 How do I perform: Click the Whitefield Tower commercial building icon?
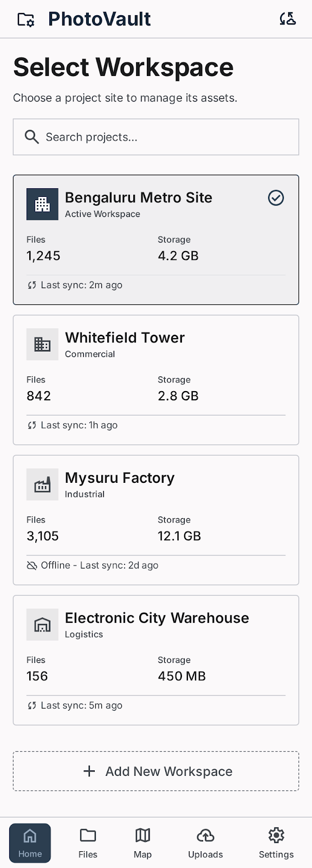tap(42, 344)
